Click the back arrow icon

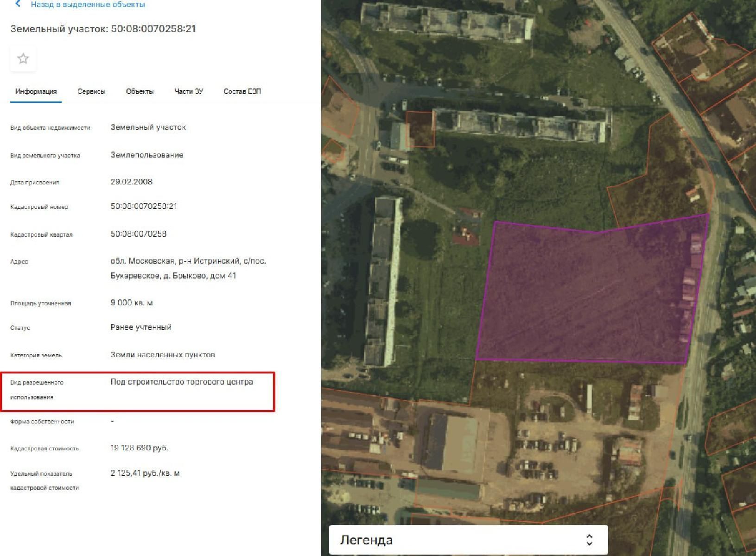[x=18, y=4]
